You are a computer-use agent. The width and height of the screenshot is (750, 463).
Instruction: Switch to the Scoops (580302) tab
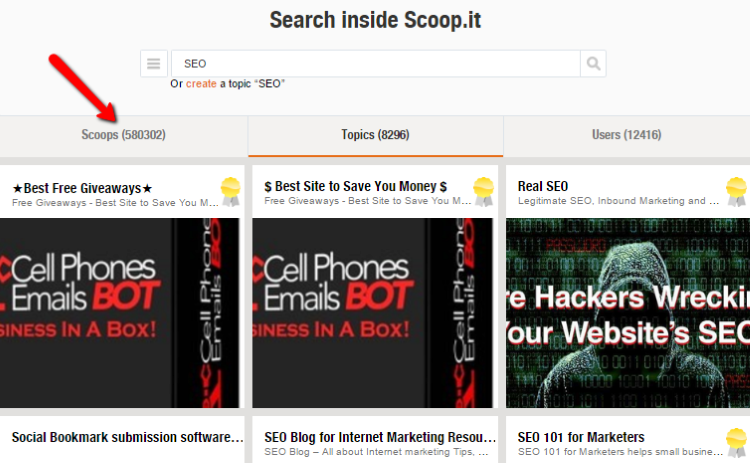pos(123,135)
